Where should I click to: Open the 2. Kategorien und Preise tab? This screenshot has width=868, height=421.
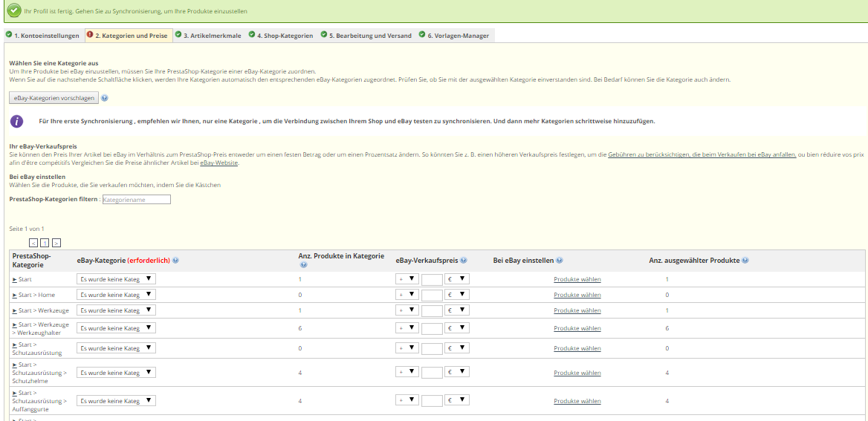[129, 36]
